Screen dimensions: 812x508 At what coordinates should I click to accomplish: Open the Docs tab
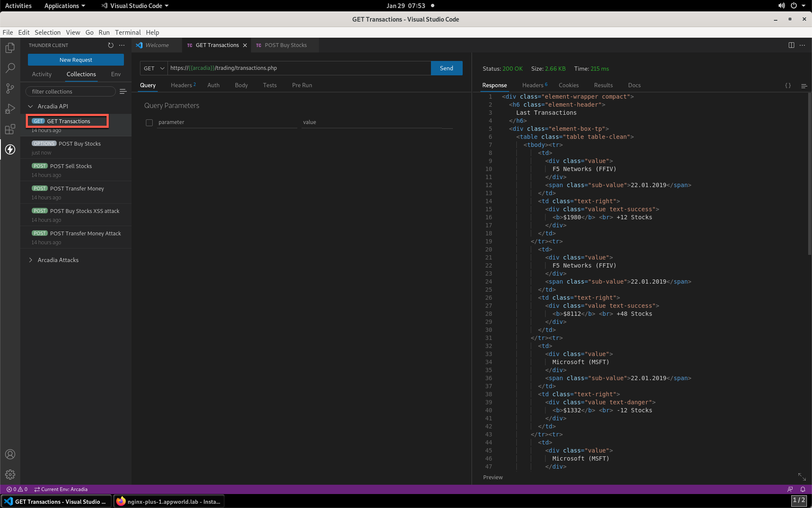pos(634,85)
